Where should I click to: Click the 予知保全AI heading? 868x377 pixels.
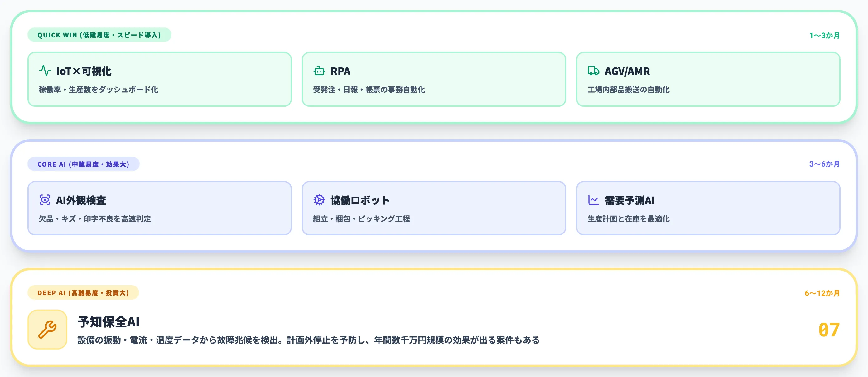[109, 322]
